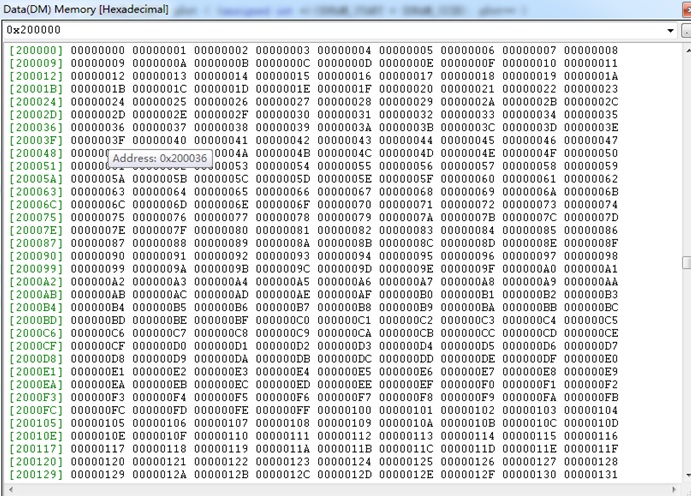The image size is (691, 496).
Task: Select row address [200099]
Action: (x=36, y=269)
